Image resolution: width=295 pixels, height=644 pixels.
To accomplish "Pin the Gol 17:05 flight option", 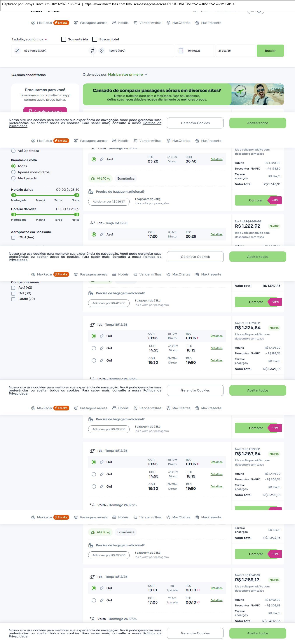I will pyautogui.click(x=102, y=601).
